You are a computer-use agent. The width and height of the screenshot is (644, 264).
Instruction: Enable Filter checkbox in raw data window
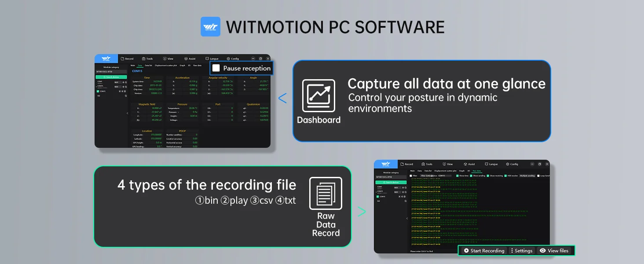pos(411,176)
